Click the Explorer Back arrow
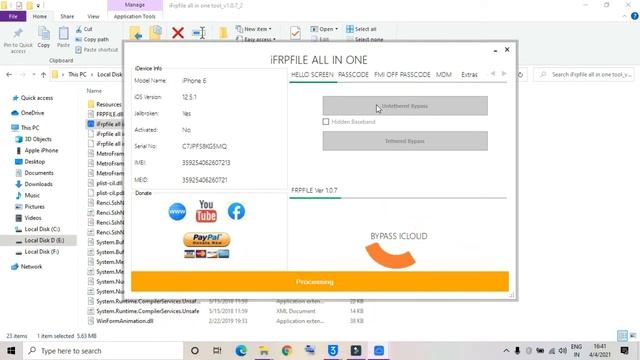The image size is (640, 360). point(9,75)
